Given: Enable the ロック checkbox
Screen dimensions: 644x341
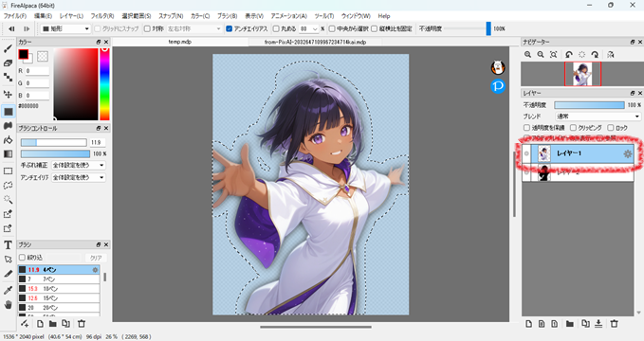Looking at the screenshot, I should click(x=611, y=128).
